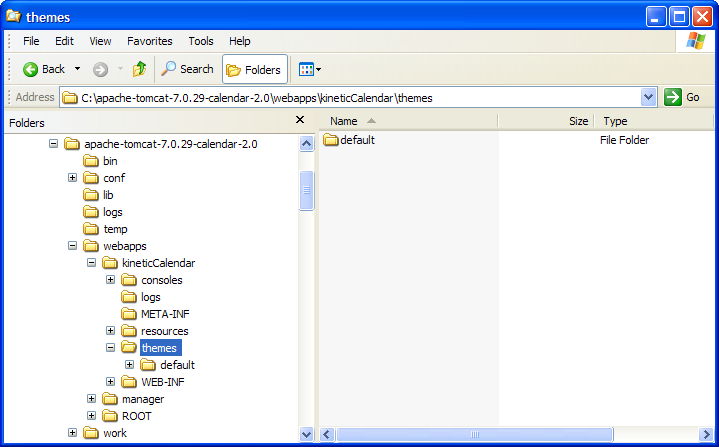Click the folder tree scroll-up arrow

click(306, 143)
